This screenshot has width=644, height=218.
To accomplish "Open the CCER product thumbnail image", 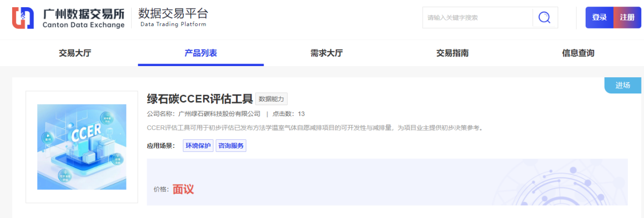I will (82, 147).
